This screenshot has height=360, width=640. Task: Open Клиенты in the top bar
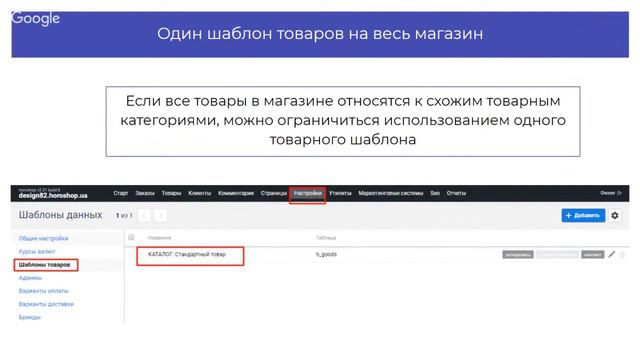(x=199, y=193)
